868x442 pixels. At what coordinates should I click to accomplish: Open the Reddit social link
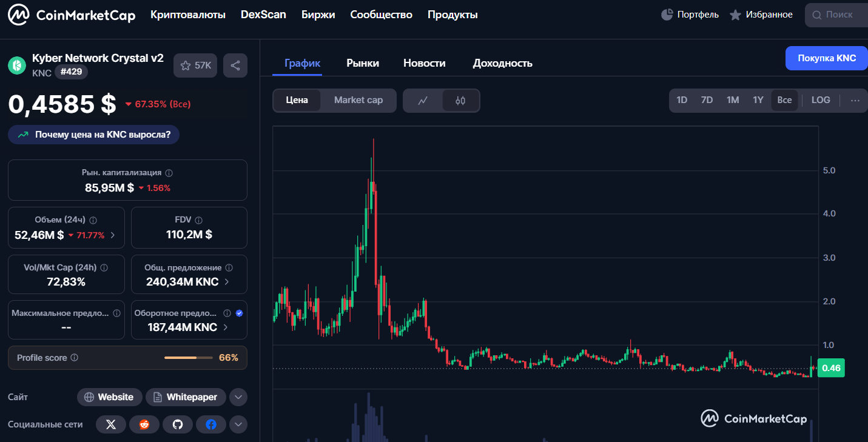pos(144,424)
